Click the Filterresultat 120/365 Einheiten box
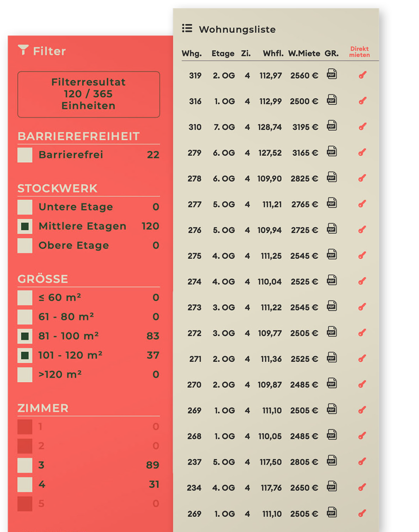Viewport: 419px width, 532px height. coord(88,94)
